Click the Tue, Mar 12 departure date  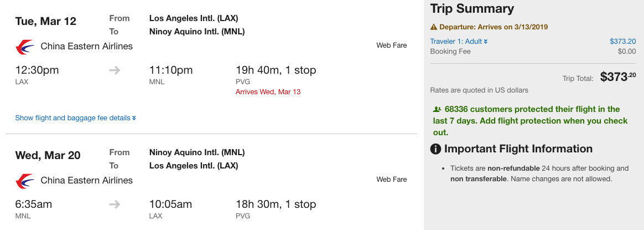click(x=45, y=22)
